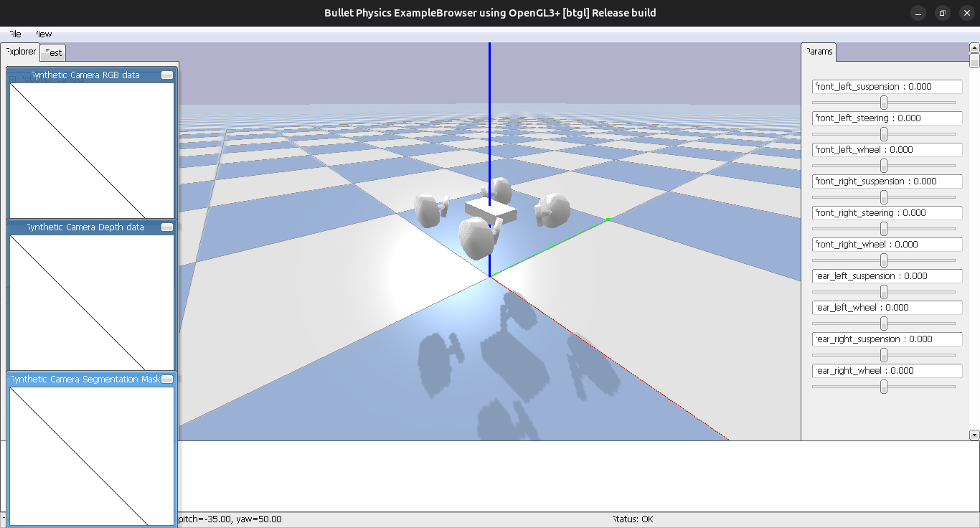The width and height of the screenshot is (980, 528).
Task: Collapse the Synthetic Camera Depth data window
Action: [x=167, y=227]
